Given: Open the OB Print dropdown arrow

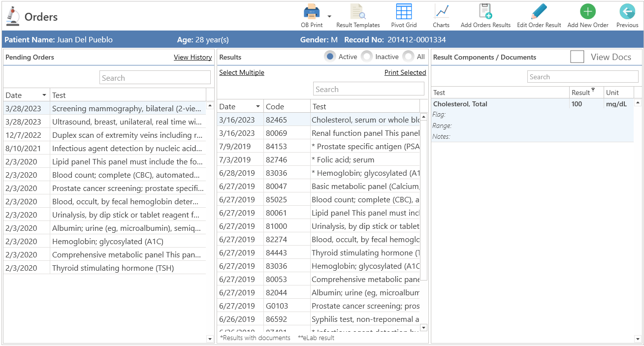Looking at the screenshot, I should pos(329,16).
